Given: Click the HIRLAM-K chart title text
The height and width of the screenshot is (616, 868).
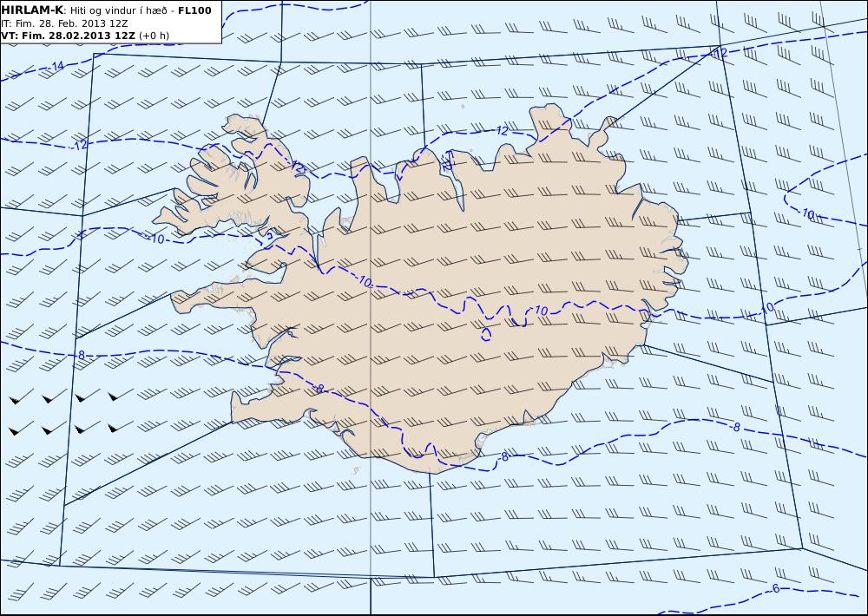Looking at the screenshot, I should (x=32, y=10).
